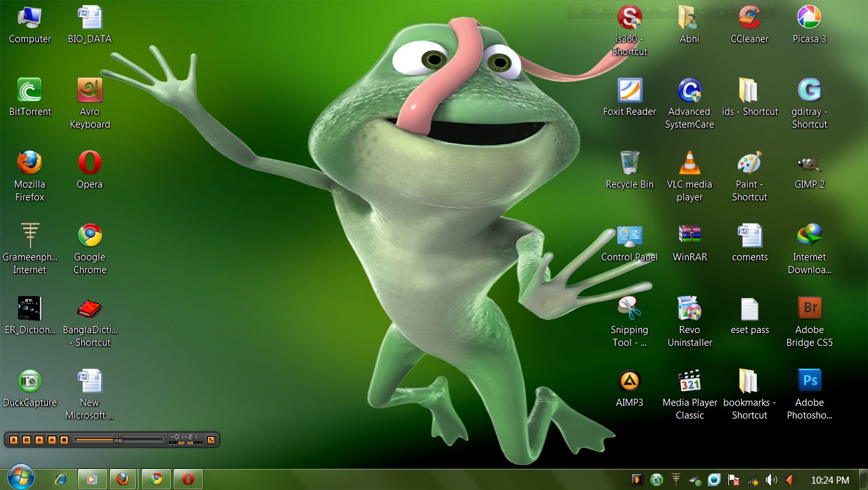Image resolution: width=868 pixels, height=490 pixels.
Task: Select the Opera desktop icon
Action: (x=89, y=170)
